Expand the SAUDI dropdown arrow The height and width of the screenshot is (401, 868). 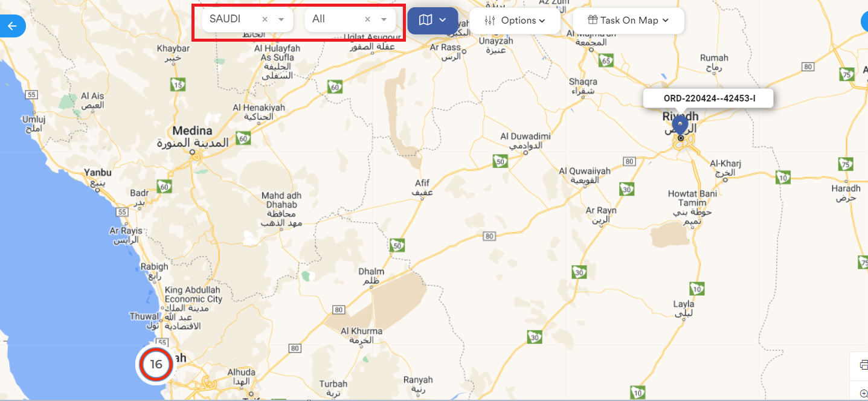tap(281, 19)
